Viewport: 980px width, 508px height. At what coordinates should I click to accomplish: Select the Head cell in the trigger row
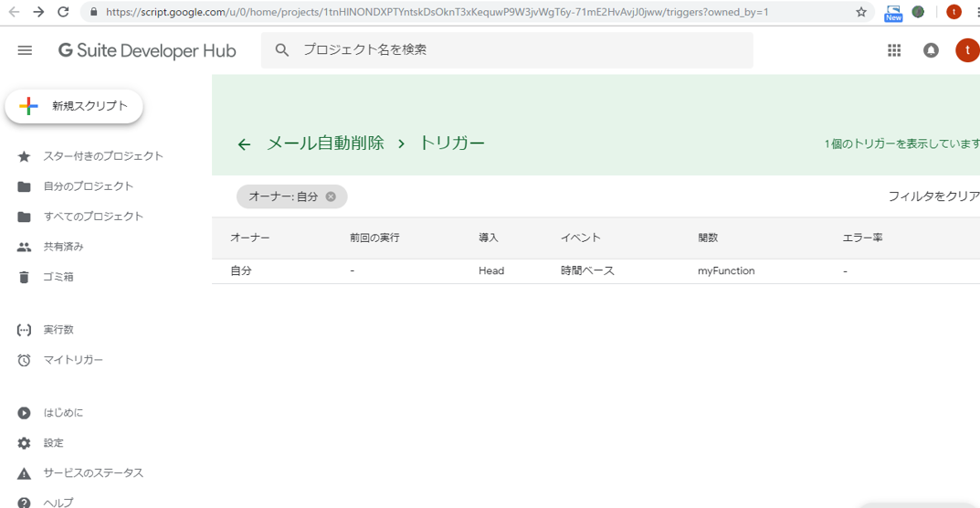[491, 270]
